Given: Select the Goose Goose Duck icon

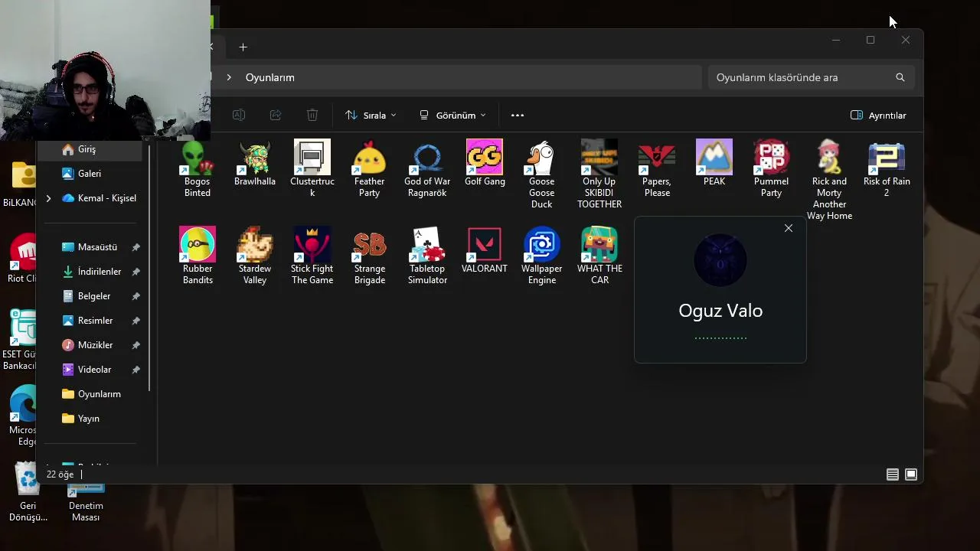Looking at the screenshot, I should [x=542, y=174].
